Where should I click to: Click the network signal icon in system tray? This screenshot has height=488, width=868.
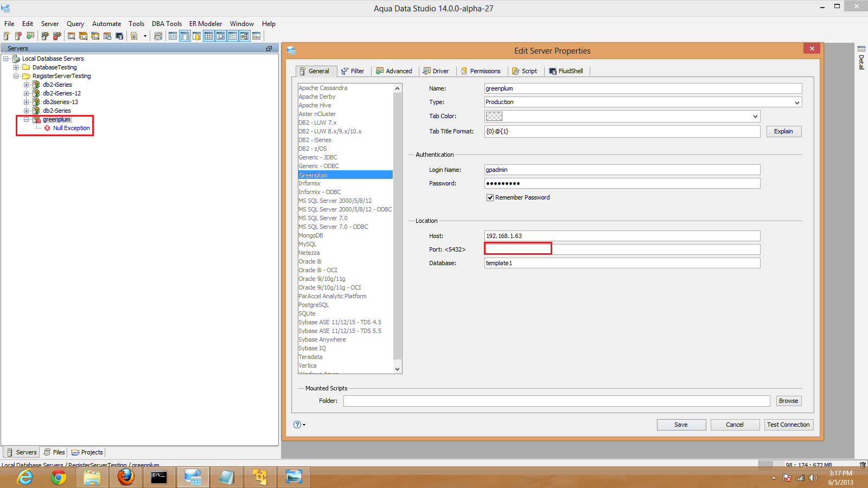(x=800, y=478)
